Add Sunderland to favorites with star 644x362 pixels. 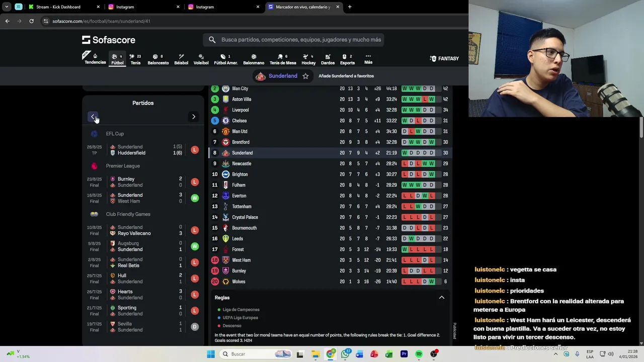(305, 76)
